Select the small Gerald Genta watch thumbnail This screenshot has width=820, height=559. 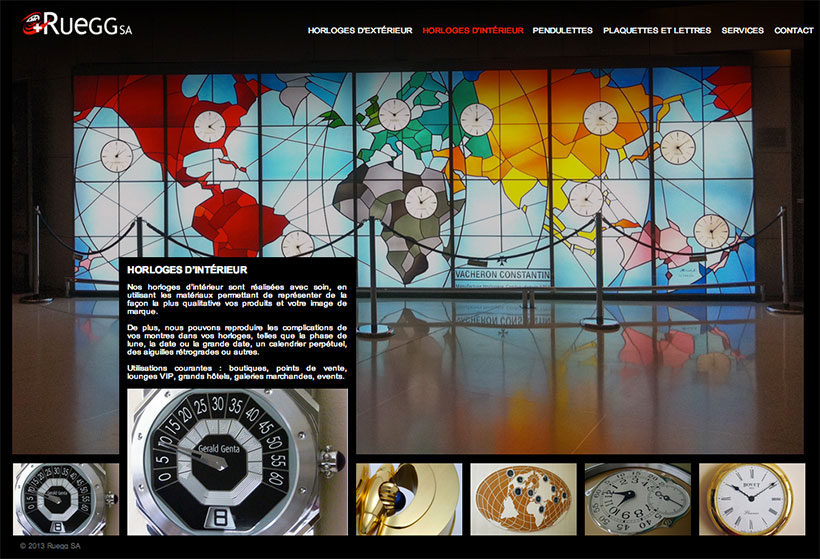click(66, 499)
